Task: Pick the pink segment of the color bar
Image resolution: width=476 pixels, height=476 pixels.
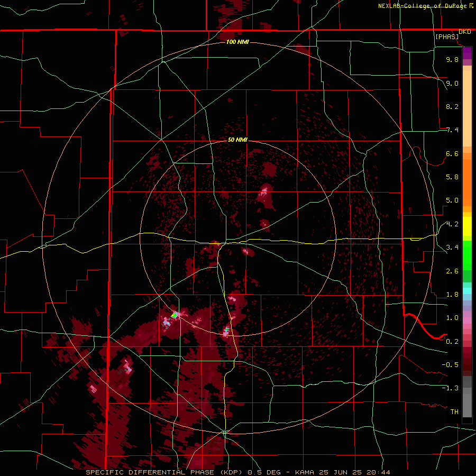Action: 467,321
